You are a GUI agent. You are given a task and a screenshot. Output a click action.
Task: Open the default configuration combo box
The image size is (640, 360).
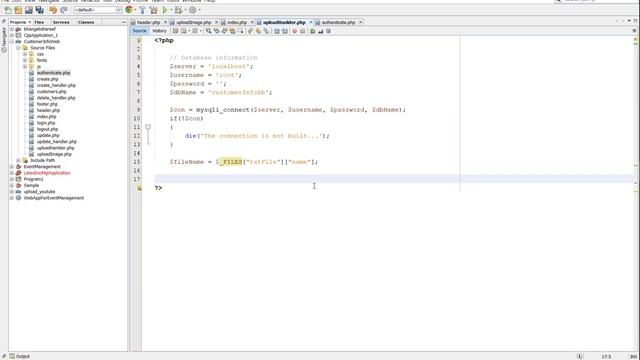(98, 10)
